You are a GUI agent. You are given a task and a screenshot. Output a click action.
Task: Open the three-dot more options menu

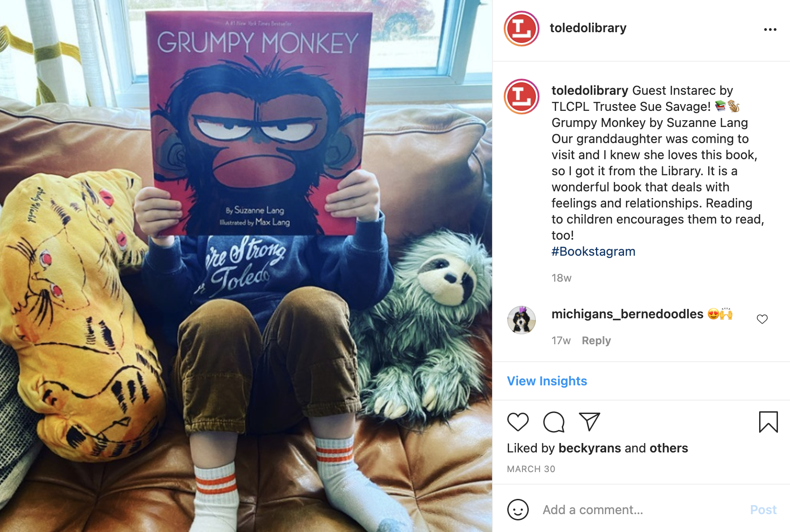[770, 30]
